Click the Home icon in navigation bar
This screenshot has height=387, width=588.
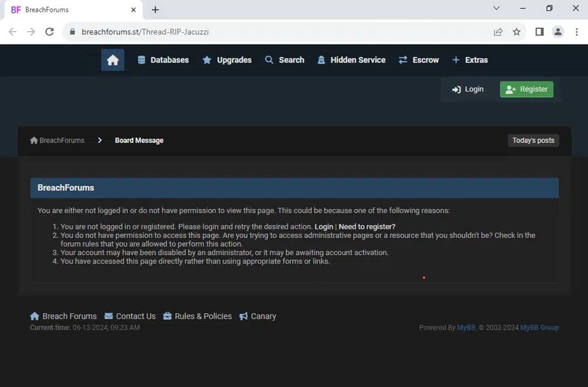coord(112,60)
